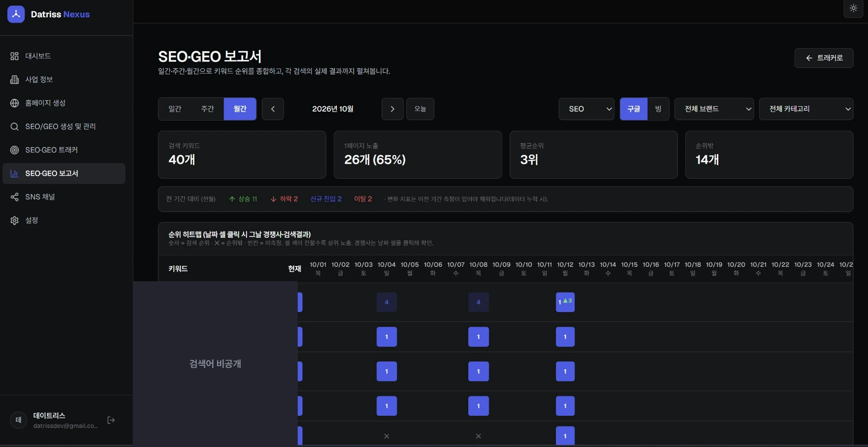Screen dimensions: 868x447
Task: Toggle the light/dark theme sun icon
Action: click(x=853, y=8)
